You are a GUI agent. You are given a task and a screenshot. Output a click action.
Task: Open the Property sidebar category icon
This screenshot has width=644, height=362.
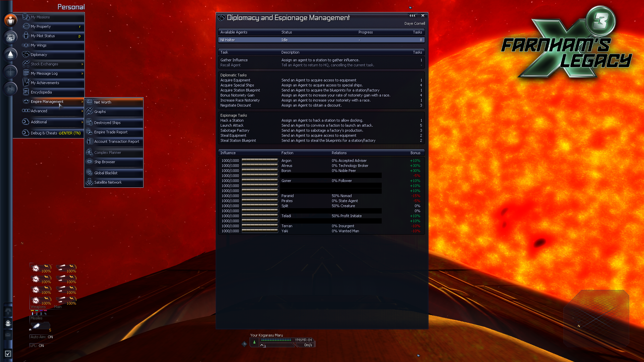(10, 38)
